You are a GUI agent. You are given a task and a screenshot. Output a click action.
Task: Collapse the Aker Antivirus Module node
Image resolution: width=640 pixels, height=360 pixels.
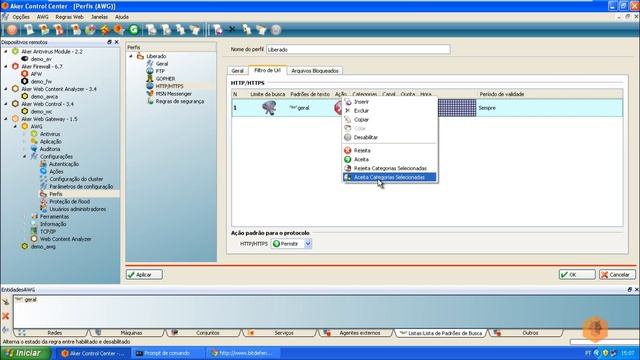[6, 51]
